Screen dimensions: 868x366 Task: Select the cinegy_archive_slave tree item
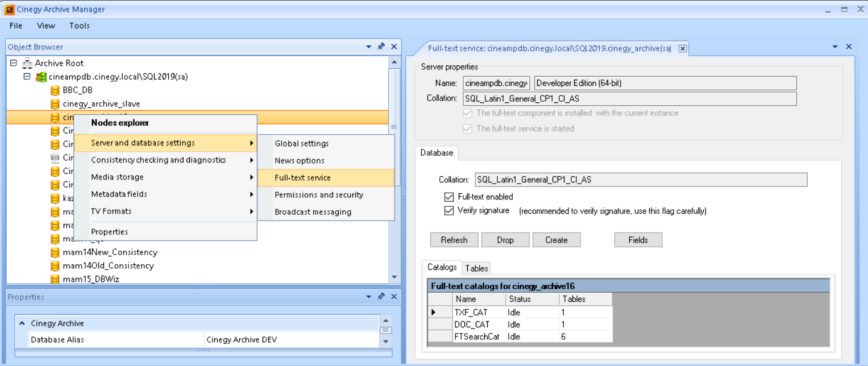tap(101, 104)
